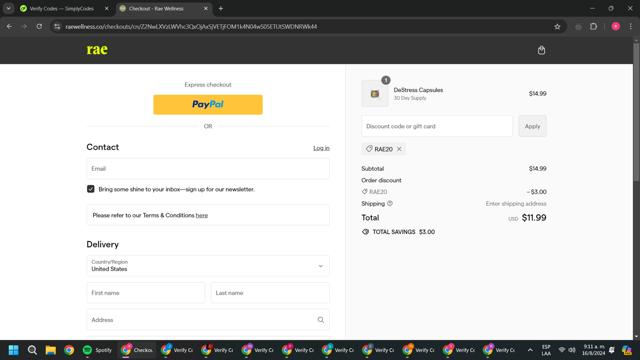The height and width of the screenshot is (360, 640).
Task: Focus the Email input field
Action: [x=208, y=169]
